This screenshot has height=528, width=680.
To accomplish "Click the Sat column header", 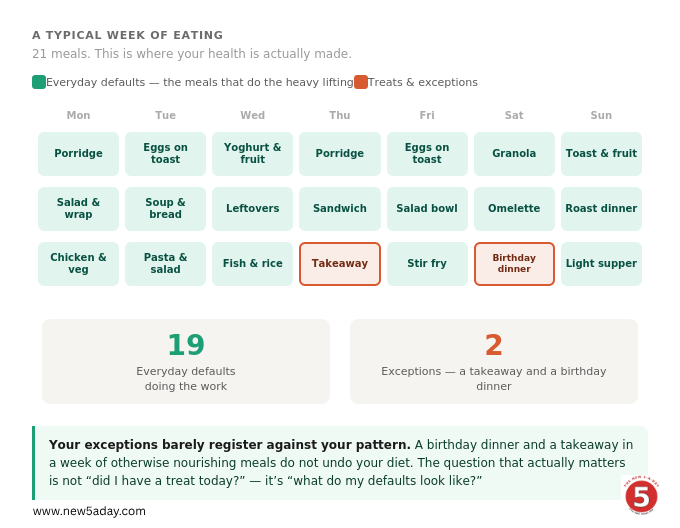I will point(514,115).
